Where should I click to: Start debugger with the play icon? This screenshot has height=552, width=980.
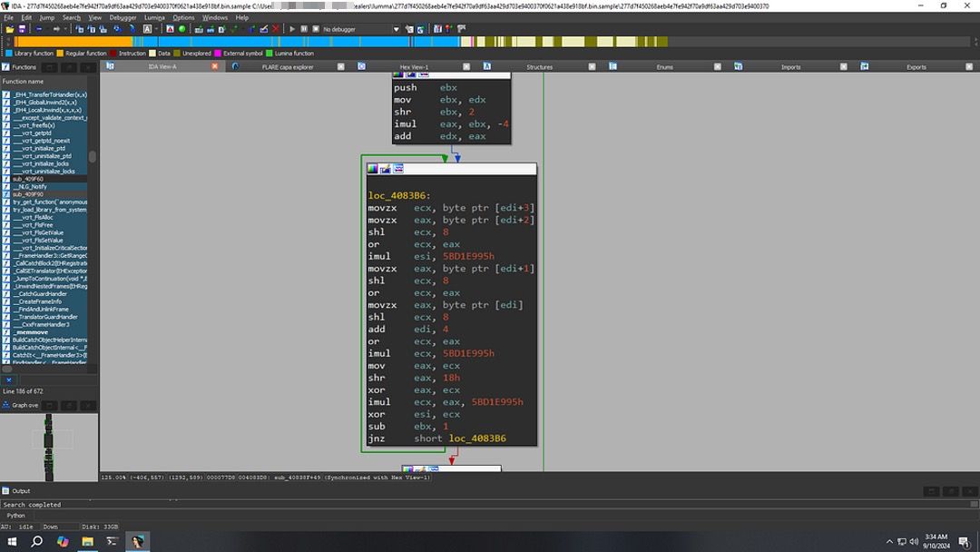point(292,29)
